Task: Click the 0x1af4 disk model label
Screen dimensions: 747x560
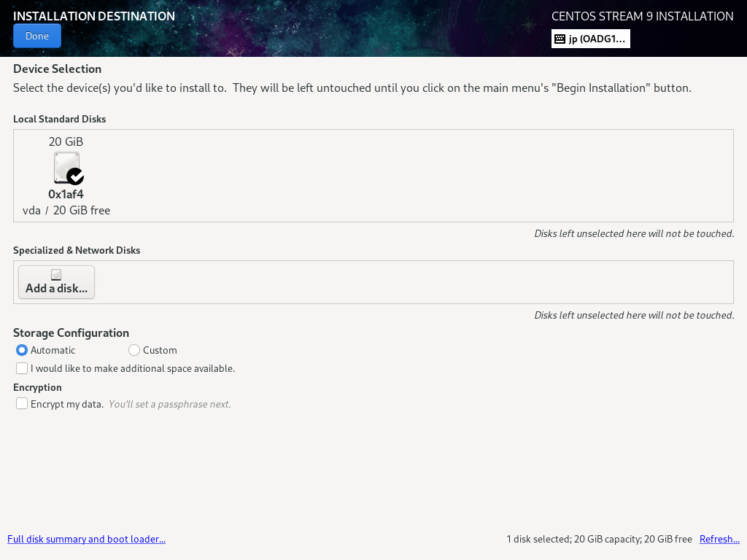Action: point(66,194)
